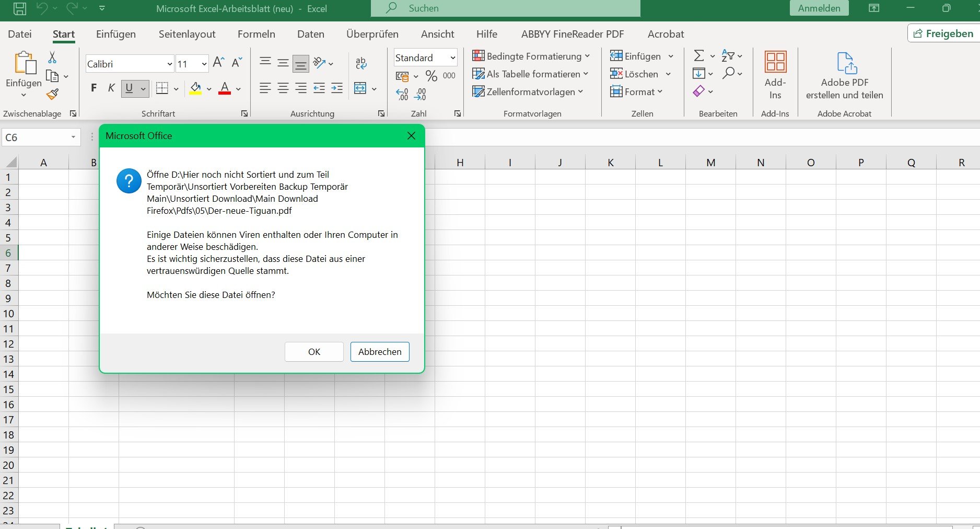Viewport: 980px width, 529px height.
Task: Open the Calibri font name dropdown
Action: pos(170,64)
